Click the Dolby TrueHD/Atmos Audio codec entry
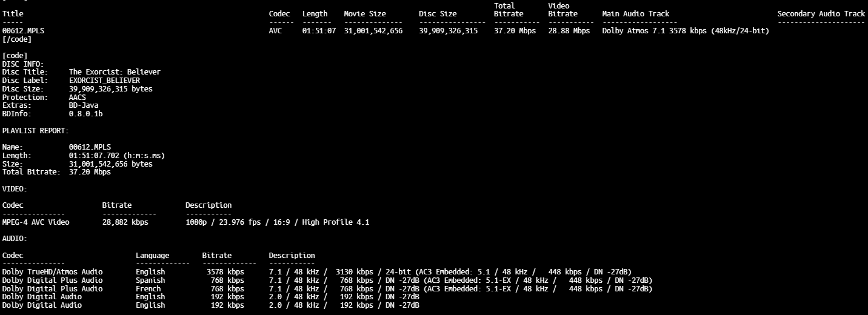Viewport: 868px width, 315px height. point(52,272)
